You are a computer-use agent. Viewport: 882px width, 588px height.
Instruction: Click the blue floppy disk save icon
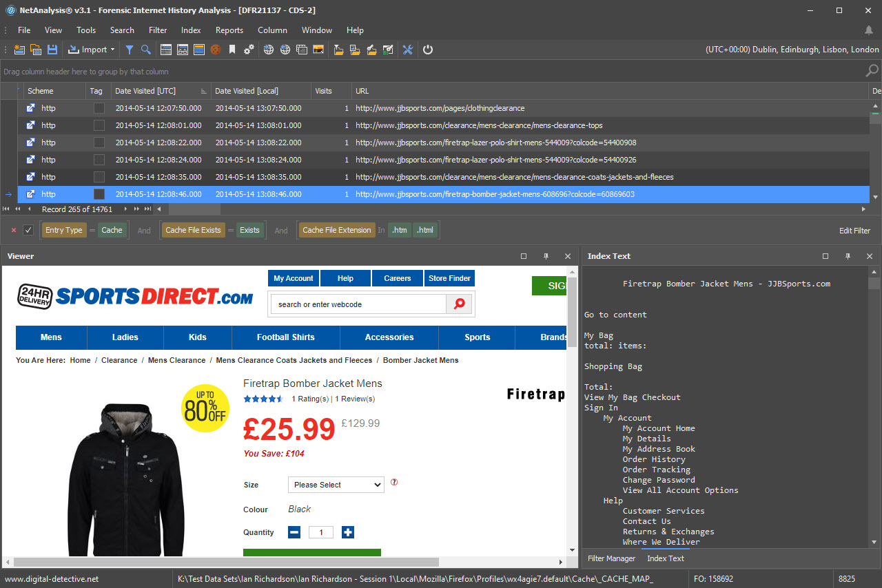(x=52, y=50)
